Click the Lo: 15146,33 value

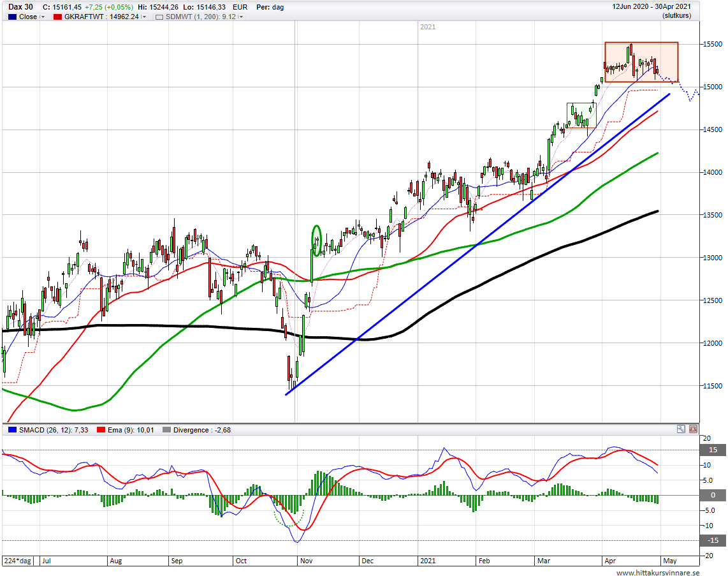[205, 8]
